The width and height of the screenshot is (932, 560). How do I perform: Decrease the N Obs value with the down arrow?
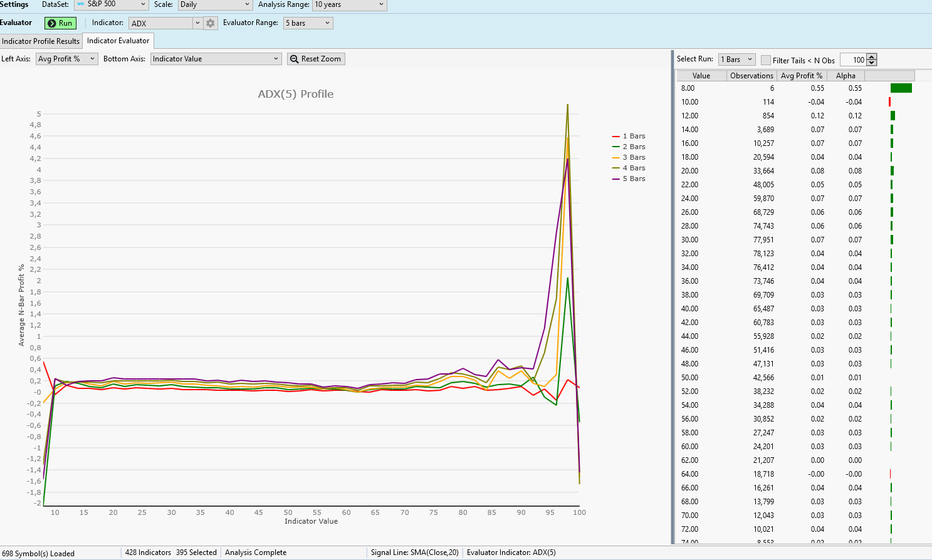pos(871,63)
